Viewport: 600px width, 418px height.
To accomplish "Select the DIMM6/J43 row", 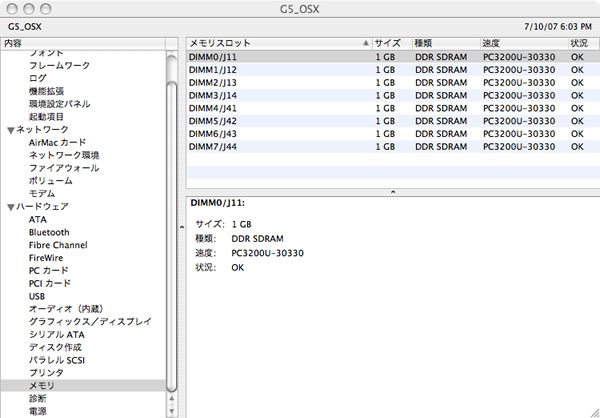I will tap(393, 134).
